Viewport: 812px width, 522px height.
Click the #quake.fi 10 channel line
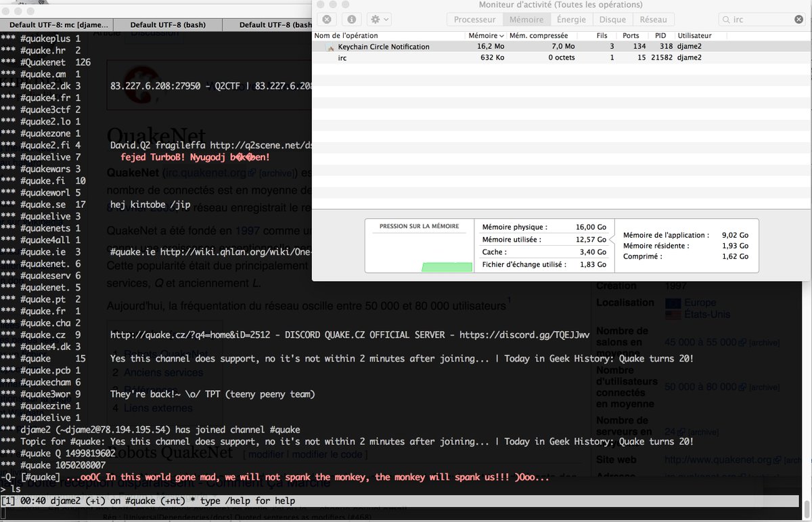click(x=43, y=181)
